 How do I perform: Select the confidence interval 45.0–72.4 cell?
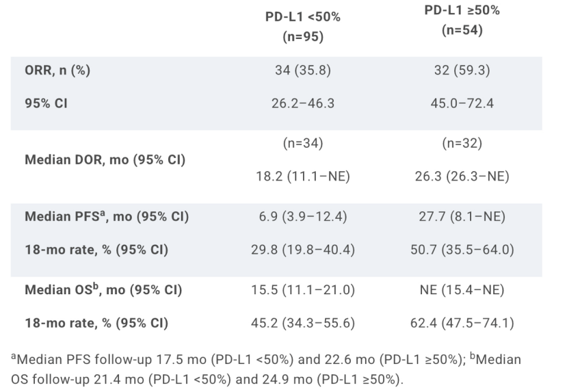tap(456, 106)
